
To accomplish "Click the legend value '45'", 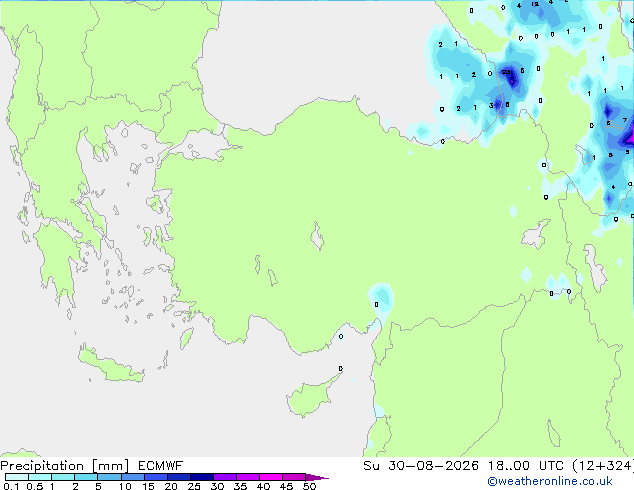I will [286, 486].
